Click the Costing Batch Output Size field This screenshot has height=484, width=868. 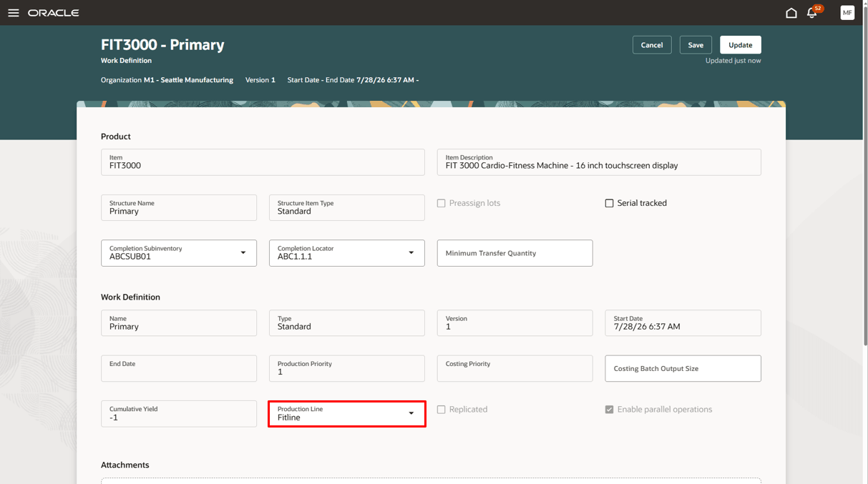point(683,369)
